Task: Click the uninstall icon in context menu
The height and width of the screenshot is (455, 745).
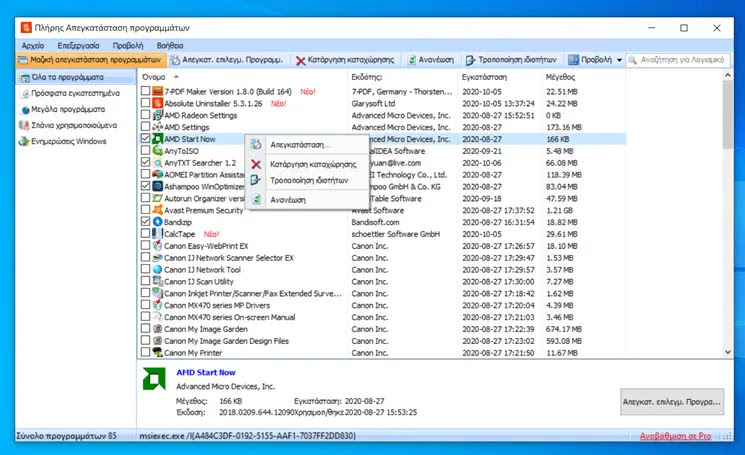Action: click(x=256, y=144)
